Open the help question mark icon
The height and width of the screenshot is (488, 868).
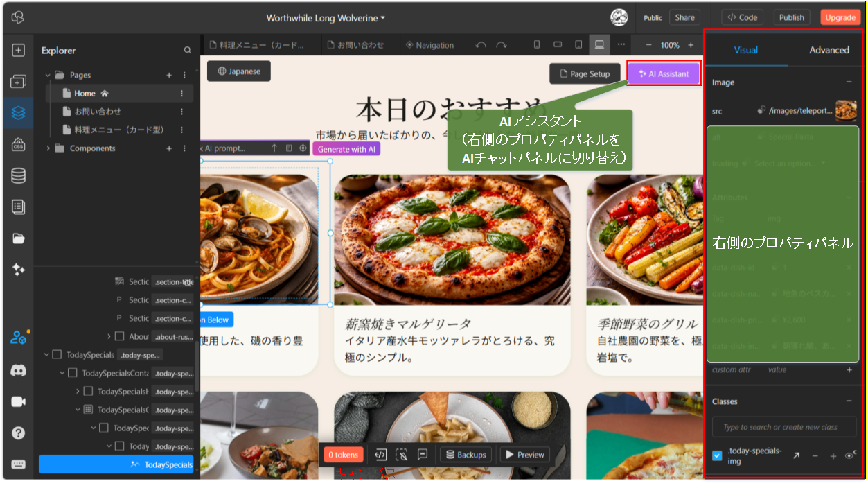point(19,433)
